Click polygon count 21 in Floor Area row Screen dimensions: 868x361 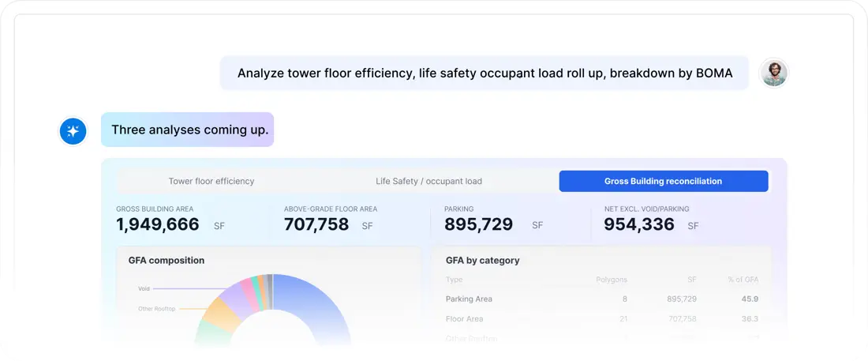(623, 319)
